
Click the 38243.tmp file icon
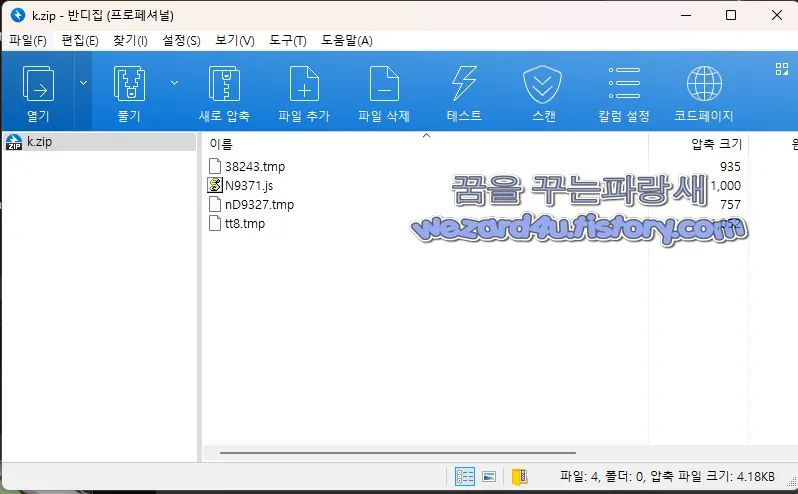click(x=215, y=166)
